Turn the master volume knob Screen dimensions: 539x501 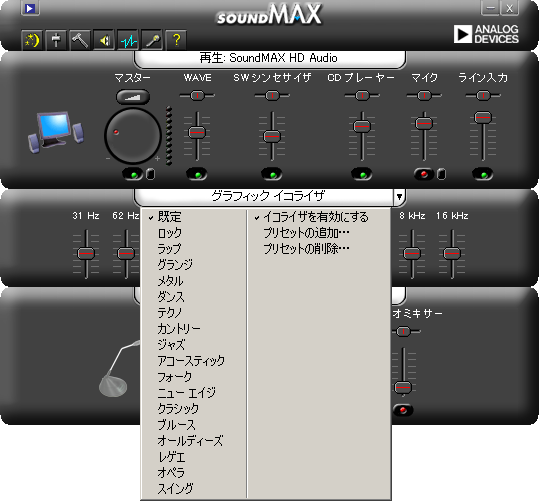133,135
